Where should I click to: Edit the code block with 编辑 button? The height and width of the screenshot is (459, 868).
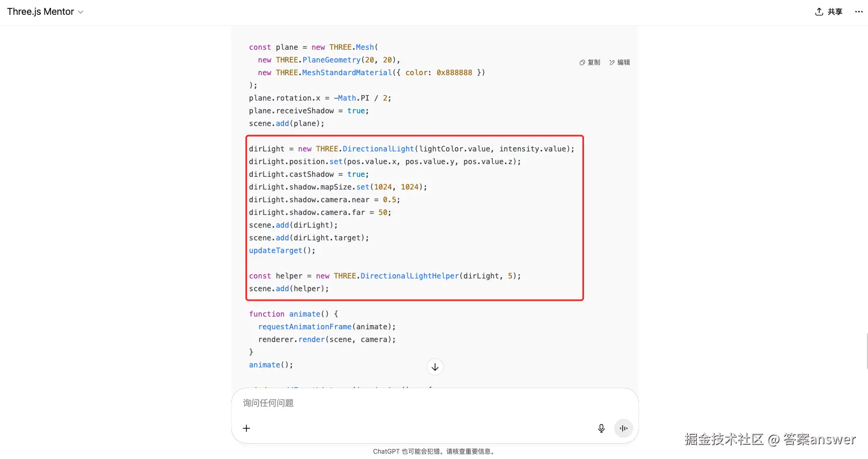coord(619,62)
